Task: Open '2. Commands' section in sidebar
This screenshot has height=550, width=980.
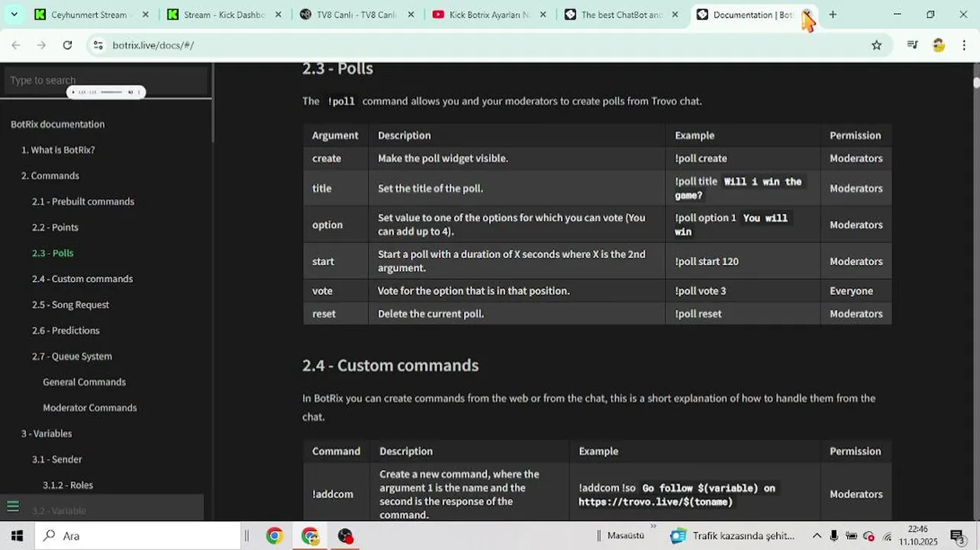Action: [x=50, y=176]
